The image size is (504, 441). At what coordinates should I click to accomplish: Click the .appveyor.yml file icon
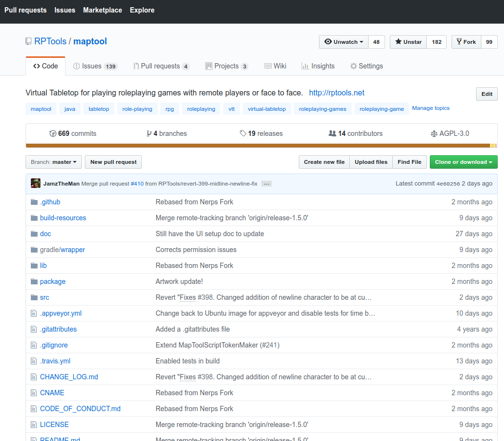coord(34,313)
